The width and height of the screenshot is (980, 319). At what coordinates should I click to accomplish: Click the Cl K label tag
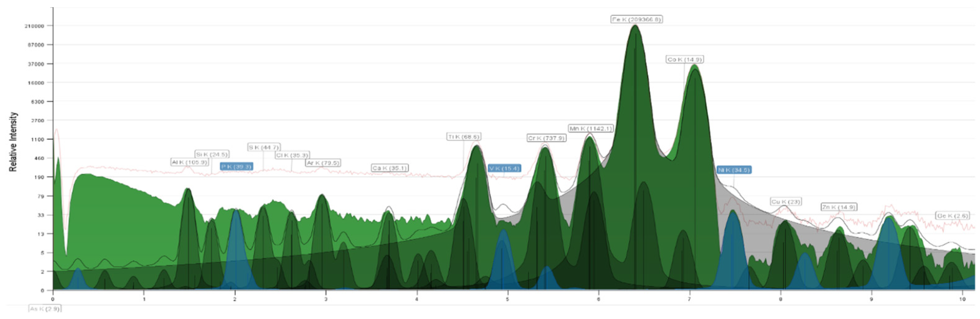click(292, 155)
